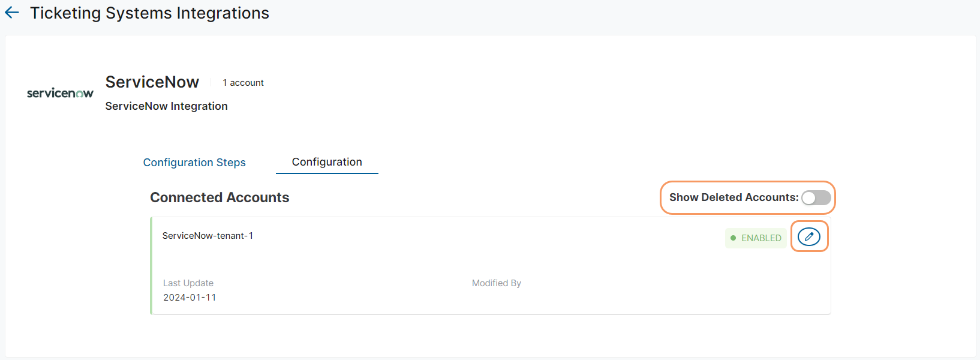This screenshot has height=360, width=980.
Task: Click the green left border of account card
Action: [x=151, y=265]
